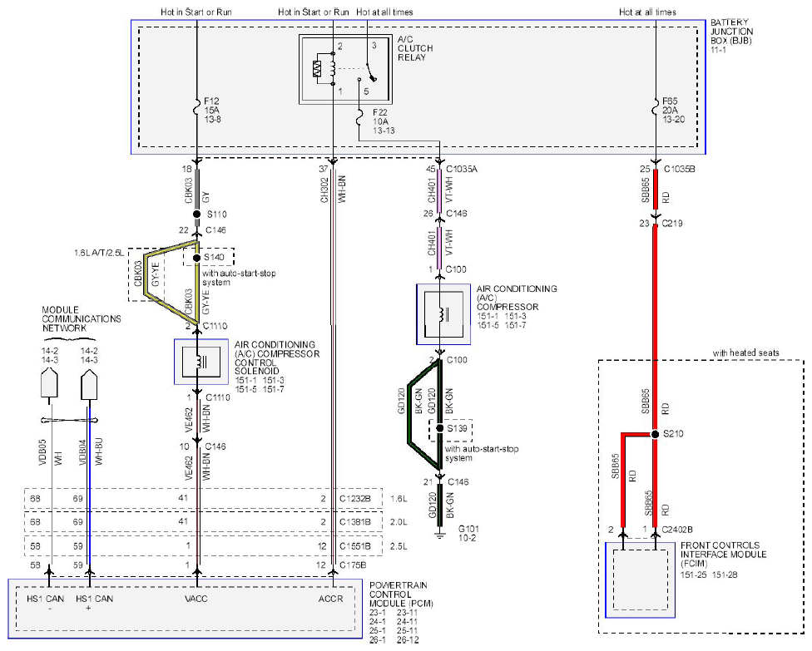
Task: Click the Battery Junction Box label
Action: pos(731,32)
